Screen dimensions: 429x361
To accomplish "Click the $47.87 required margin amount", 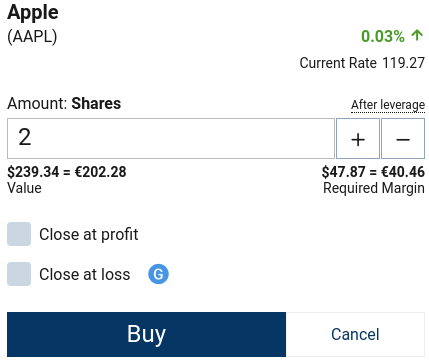I will click(343, 172).
